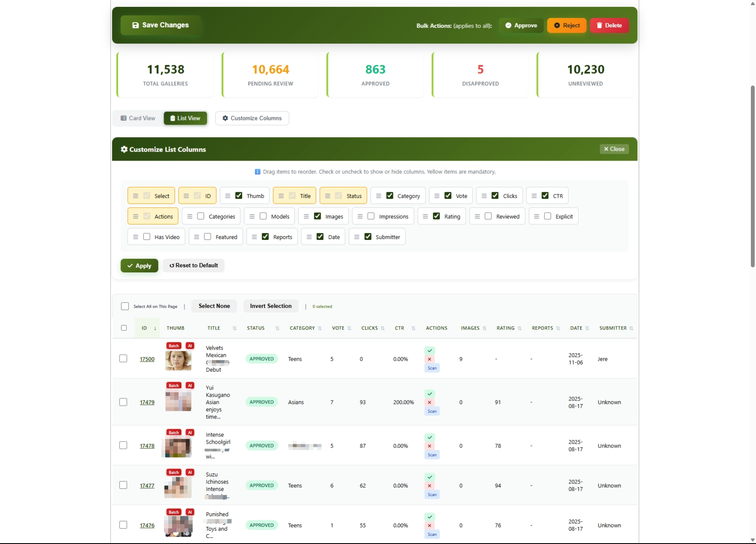The width and height of the screenshot is (756, 544).
Task: Click the page's vertical scrollbar thumb
Action: point(753,176)
